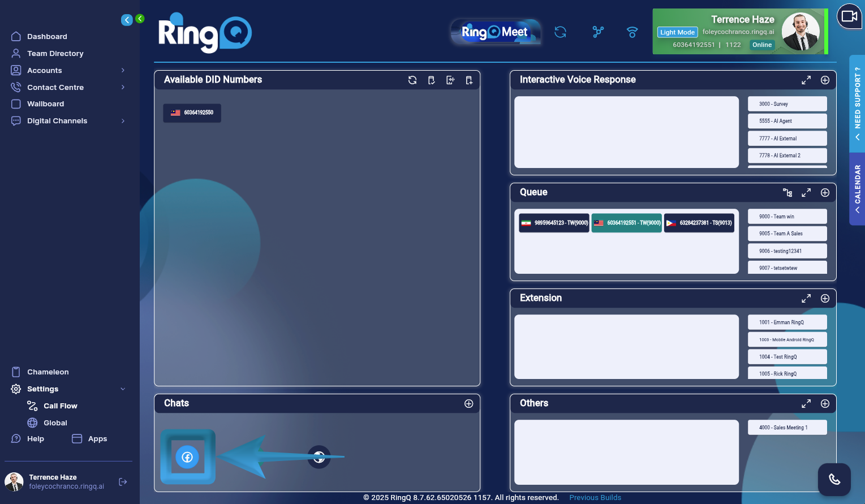Click the RingQ Meet button in the header
The width and height of the screenshot is (865, 504).
coord(495,32)
